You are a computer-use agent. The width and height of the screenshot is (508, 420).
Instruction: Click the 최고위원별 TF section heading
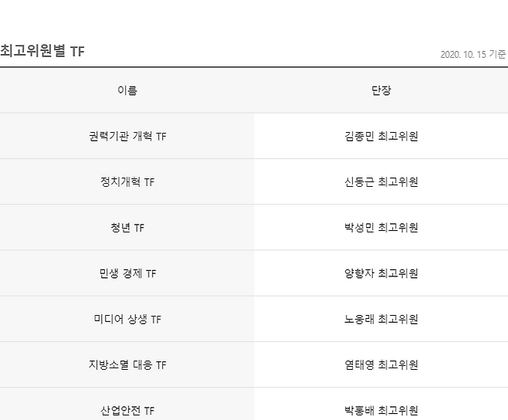click(42, 51)
